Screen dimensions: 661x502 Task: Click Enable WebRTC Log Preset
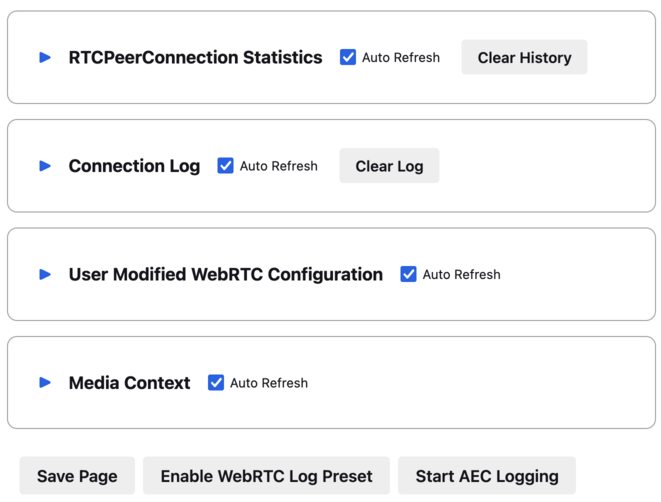tap(266, 476)
